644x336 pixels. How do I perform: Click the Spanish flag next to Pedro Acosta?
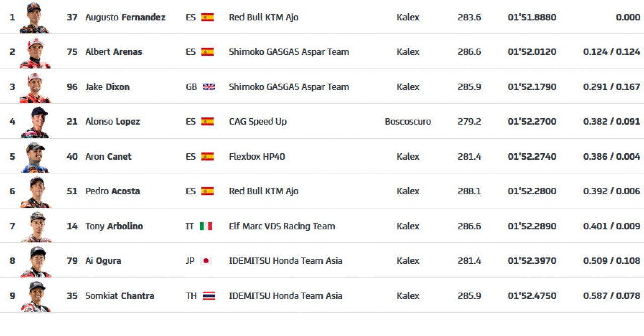click(x=207, y=191)
